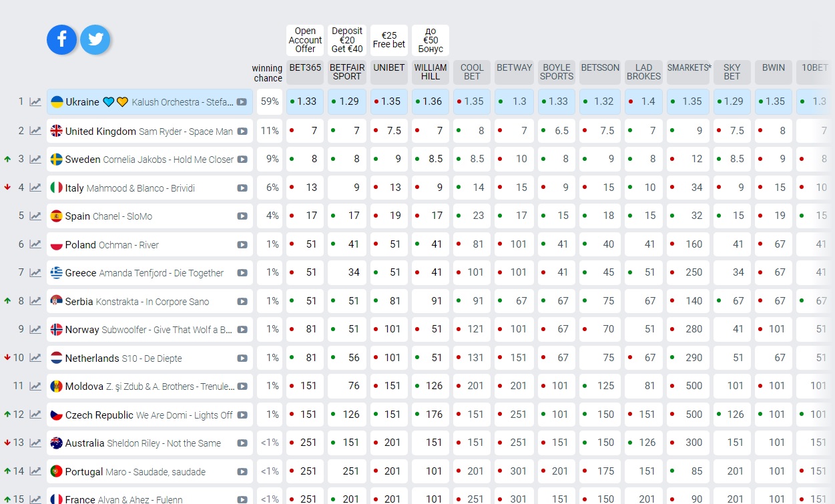835x504 pixels.
Task: Open the Greece odds chart icon
Action: click(35, 273)
